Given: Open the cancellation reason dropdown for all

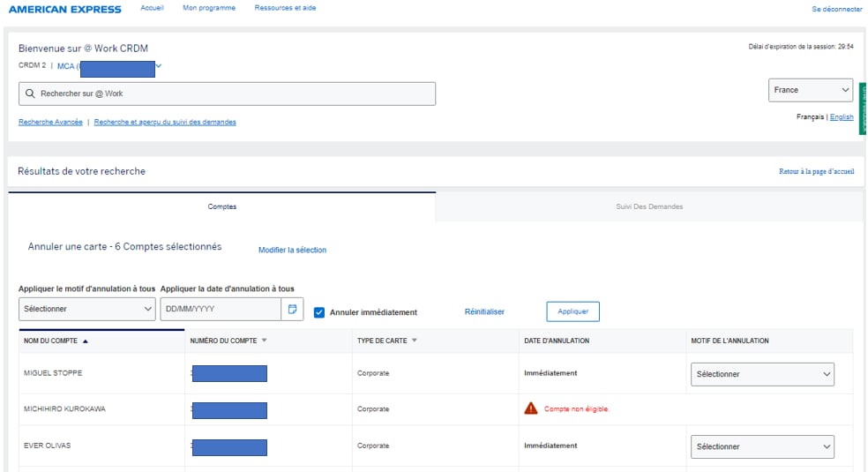Looking at the screenshot, I should tap(87, 309).
